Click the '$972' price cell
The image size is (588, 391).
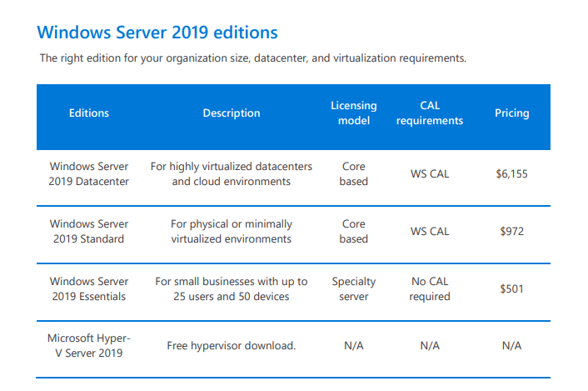[512, 231]
